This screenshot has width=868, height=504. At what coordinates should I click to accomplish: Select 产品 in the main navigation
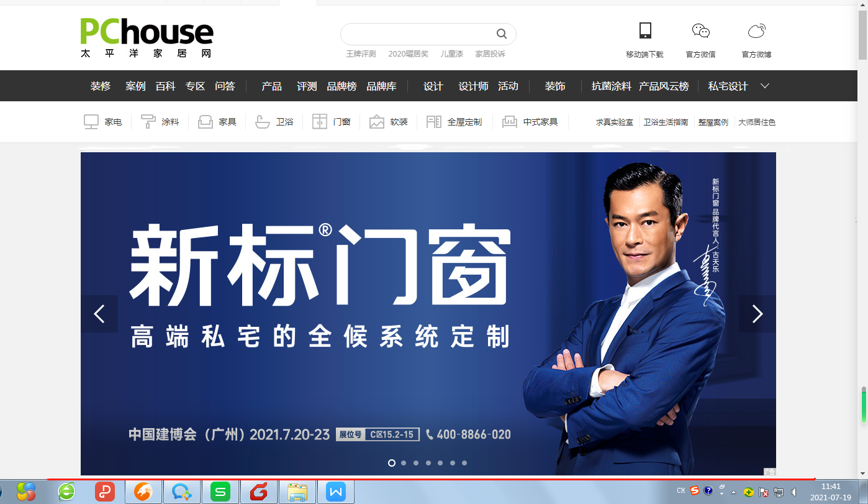(x=272, y=86)
